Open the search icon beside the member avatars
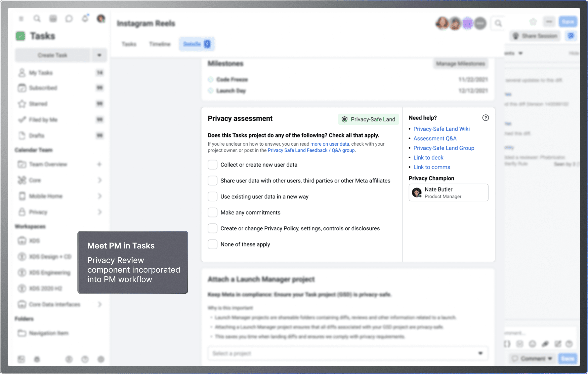This screenshot has height=374, width=588. coord(498,23)
